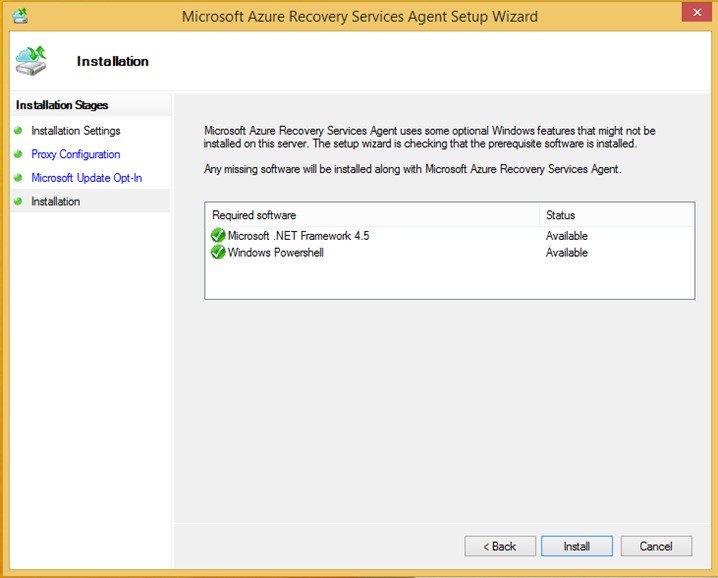Click green check icon for Windows Powershell
Viewport: 718px width, 578px height.
(218, 252)
